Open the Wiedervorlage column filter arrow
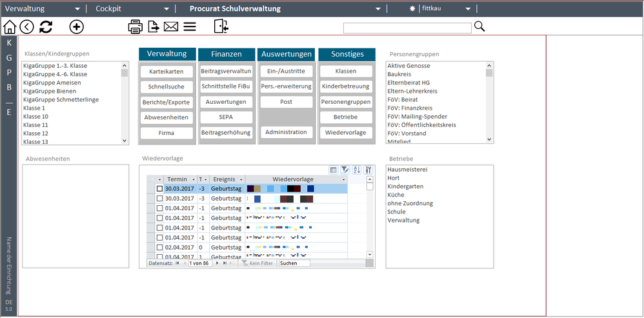This screenshot has width=644, height=318. click(343, 180)
